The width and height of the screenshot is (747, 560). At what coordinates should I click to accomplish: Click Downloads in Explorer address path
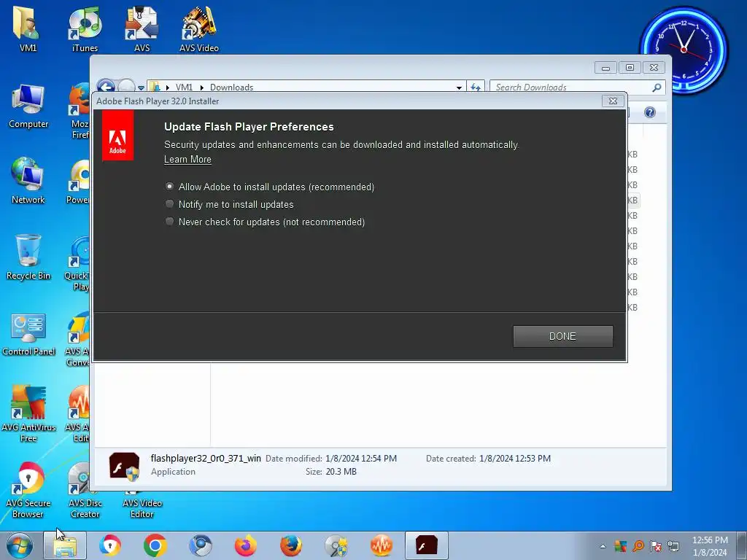pos(231,87)
